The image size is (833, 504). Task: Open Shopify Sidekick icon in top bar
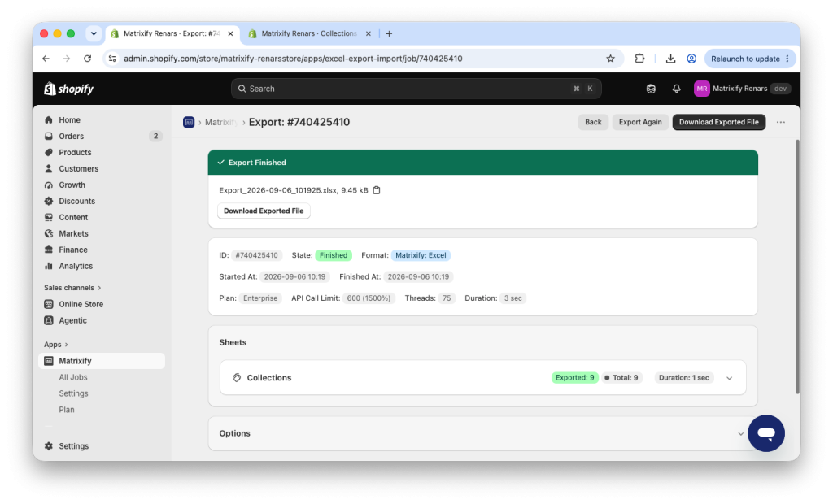click(x=651, y=89)
